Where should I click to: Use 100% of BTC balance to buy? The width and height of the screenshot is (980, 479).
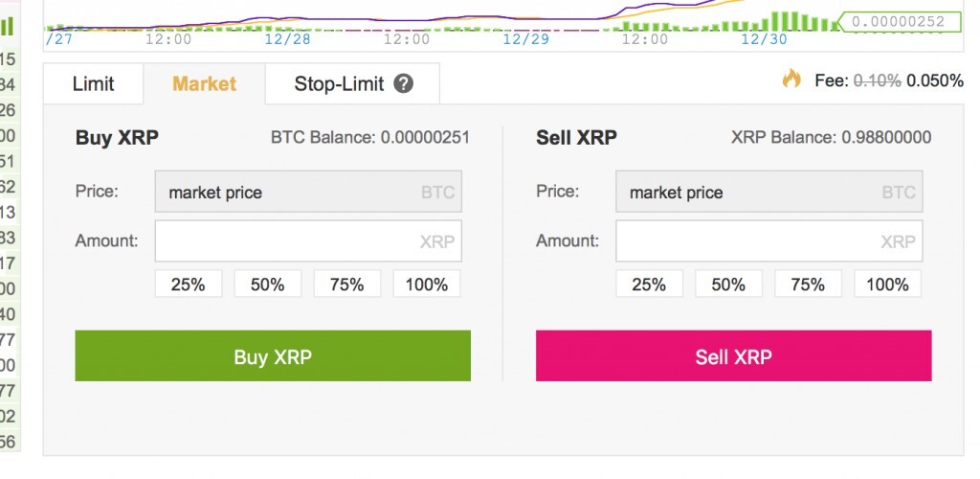pyautogui.click(x=426, y=284)
